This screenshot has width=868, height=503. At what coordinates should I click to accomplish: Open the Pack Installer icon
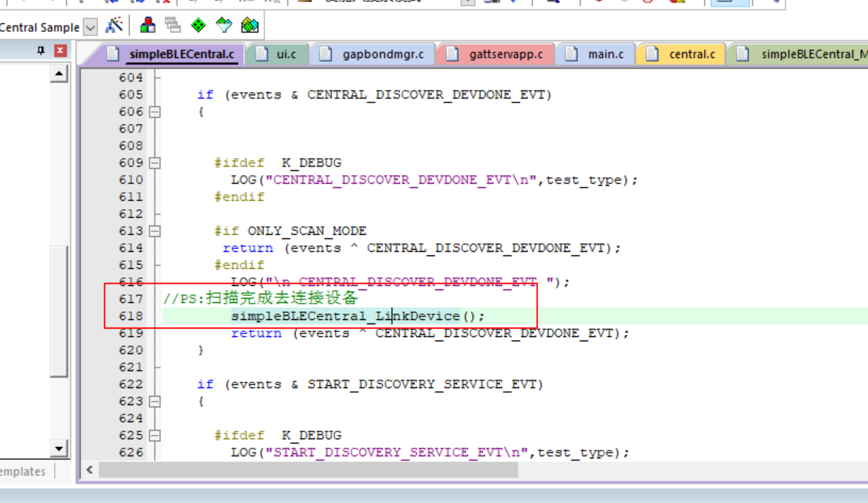coord(250,26)
